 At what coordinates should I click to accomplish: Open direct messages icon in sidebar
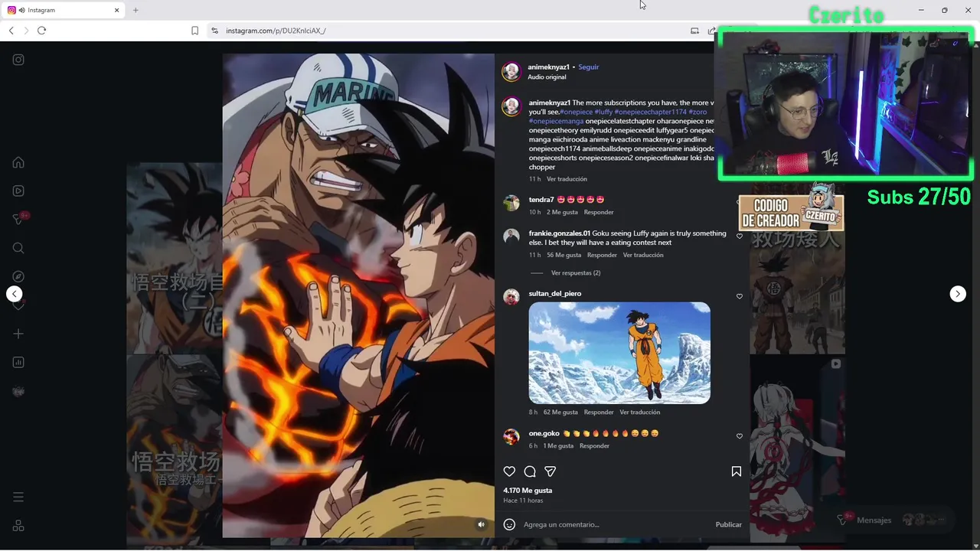pos(18,220)
